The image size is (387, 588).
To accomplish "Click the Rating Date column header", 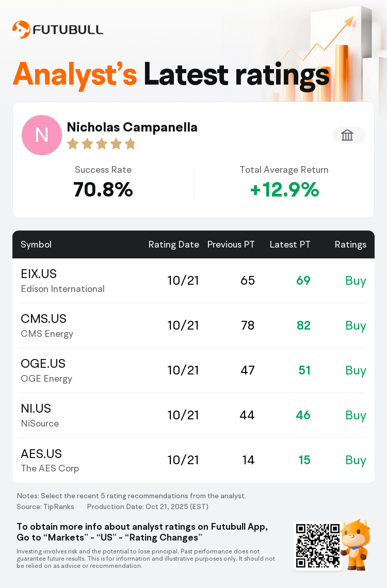I will 174,244.
